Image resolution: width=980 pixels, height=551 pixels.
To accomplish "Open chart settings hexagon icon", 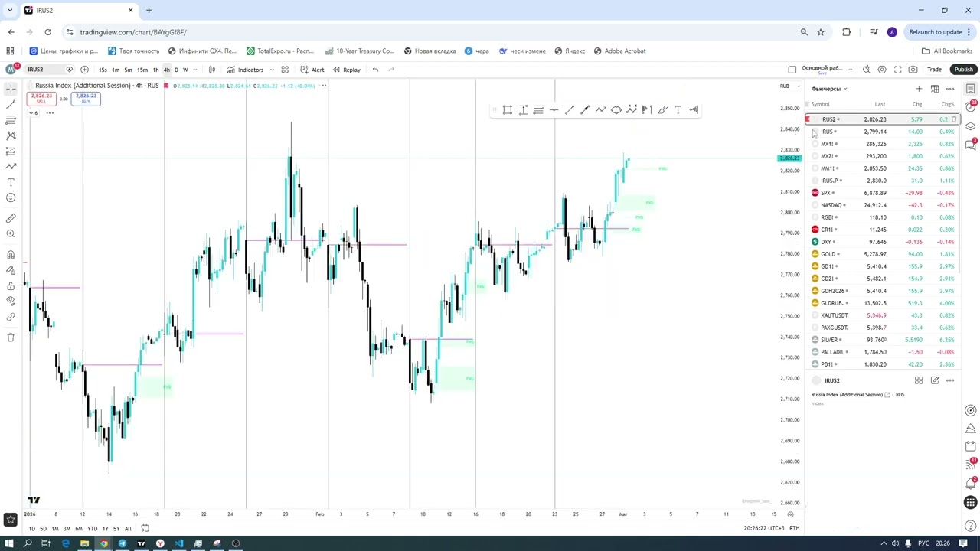I will pos(882,70).
